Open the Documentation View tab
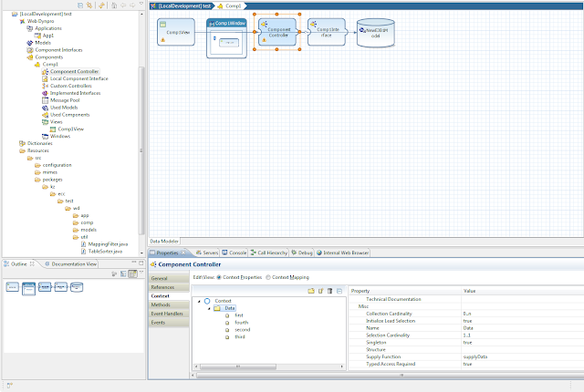Image resolution: width=584 pixels, height=392 pixels. (x=71, y=264)
